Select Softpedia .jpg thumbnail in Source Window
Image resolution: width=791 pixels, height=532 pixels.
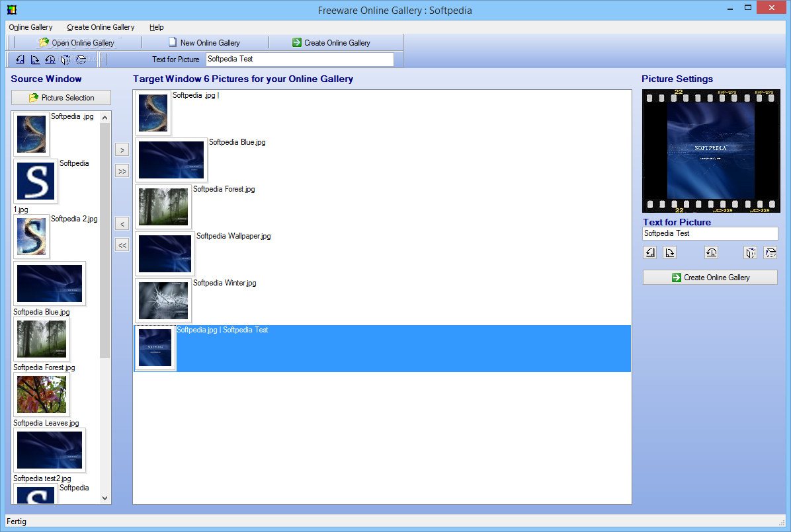[x=31, y=134]
